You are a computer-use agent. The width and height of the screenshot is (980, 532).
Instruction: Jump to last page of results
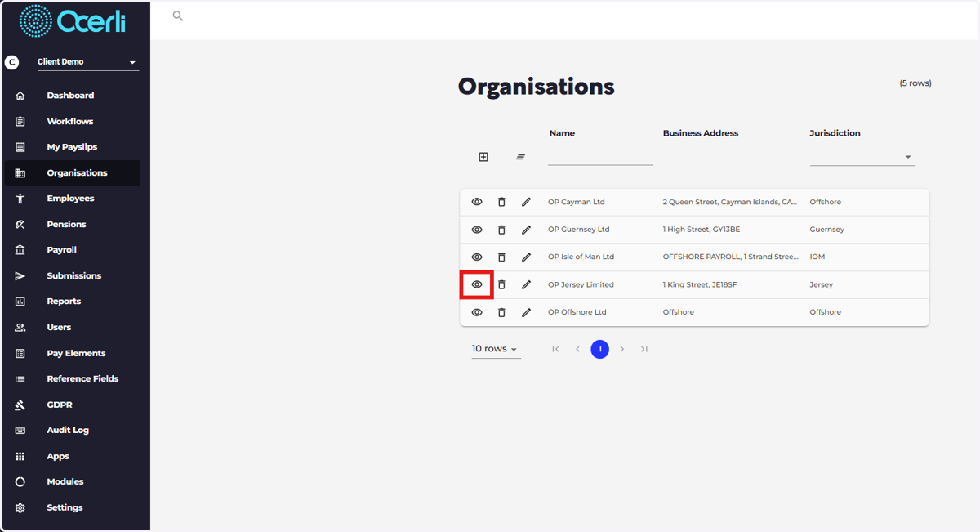point(644,349)
